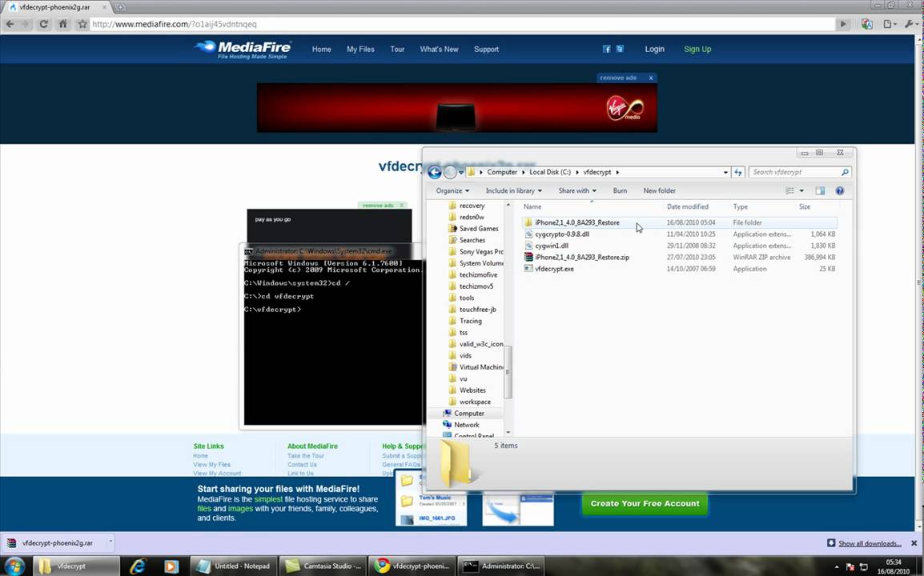Select the iPhone2,1_4.0_8A293_Restore folder
This screenshot has height=576, width=924.
[x=577, y=222]
